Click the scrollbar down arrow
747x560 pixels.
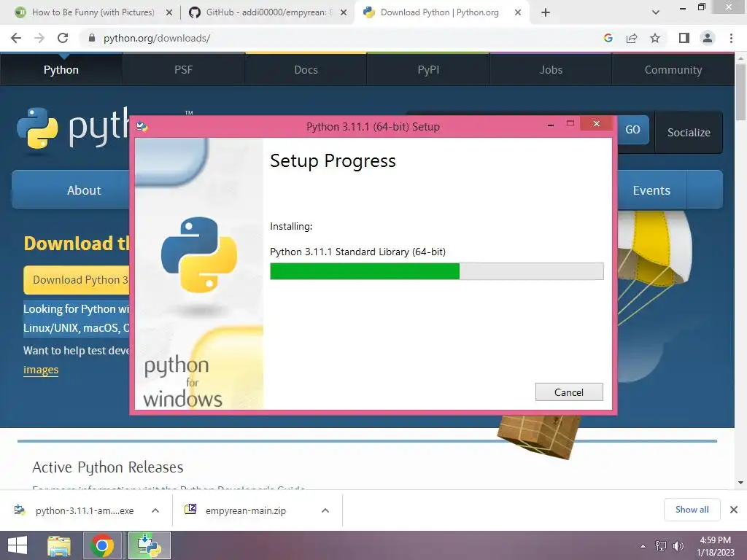pyautogui.click(x=741, y=483)
